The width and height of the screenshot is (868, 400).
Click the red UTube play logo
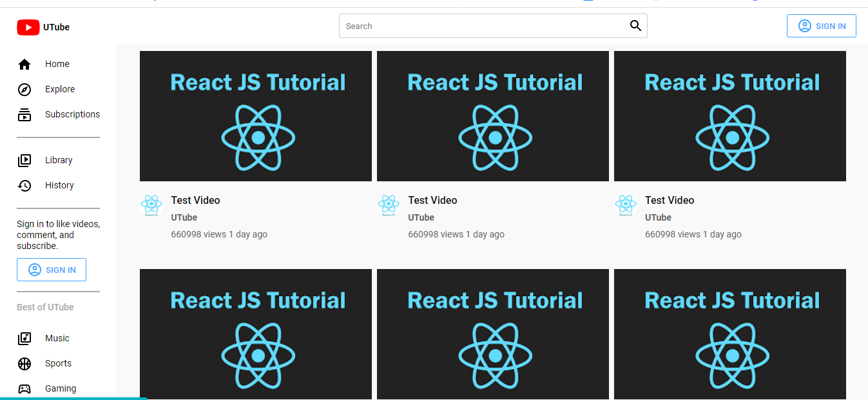[x=28, y=27]
